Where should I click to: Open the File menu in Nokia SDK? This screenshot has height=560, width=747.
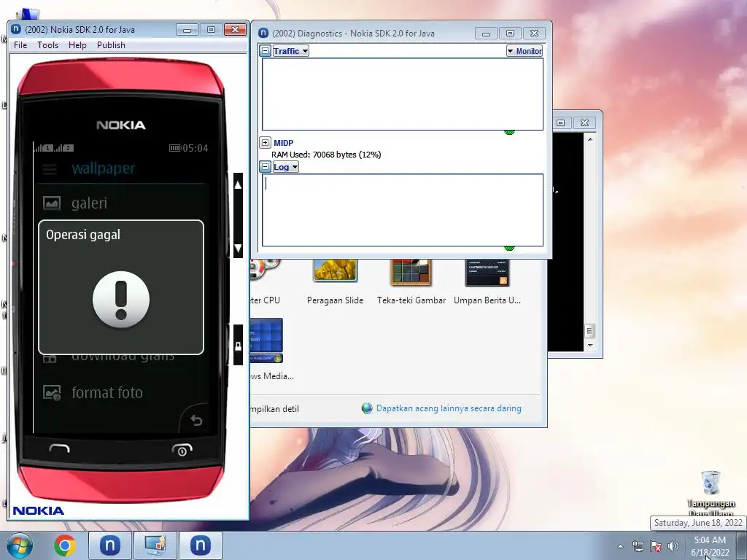pyautogui.click(x=20, y=44)
